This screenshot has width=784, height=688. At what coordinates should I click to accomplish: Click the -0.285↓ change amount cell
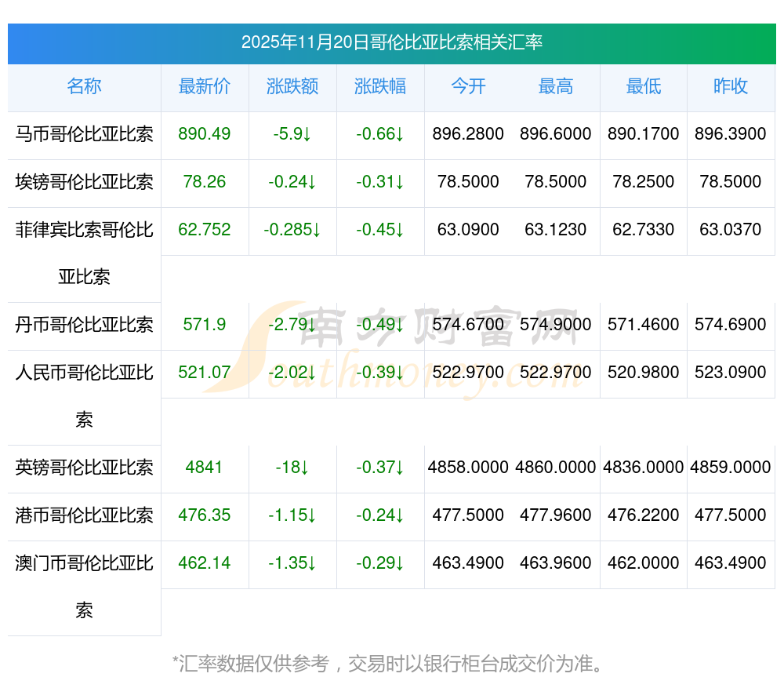(x=292, y=230)
